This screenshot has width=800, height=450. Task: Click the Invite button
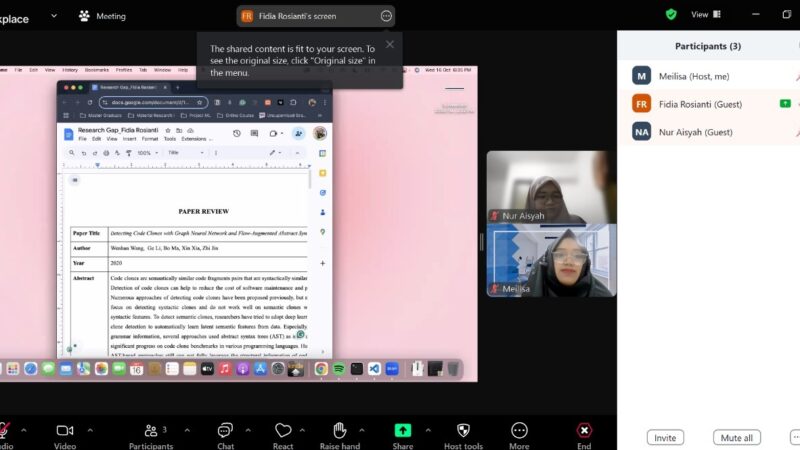[664, 438]
